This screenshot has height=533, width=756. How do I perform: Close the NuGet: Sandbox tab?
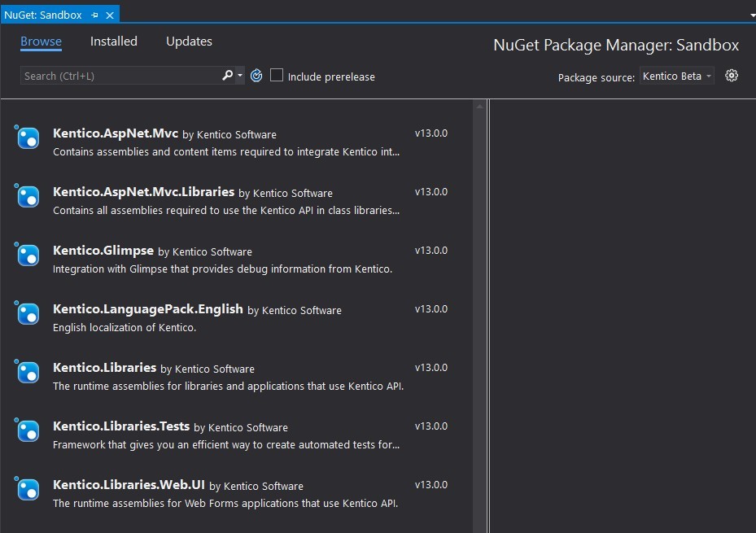[110, 15]
